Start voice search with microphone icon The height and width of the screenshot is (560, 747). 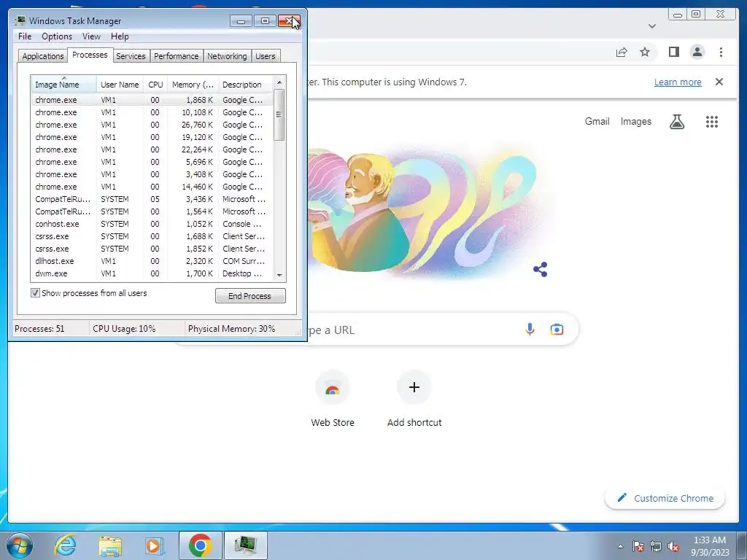tap(530, 329)
